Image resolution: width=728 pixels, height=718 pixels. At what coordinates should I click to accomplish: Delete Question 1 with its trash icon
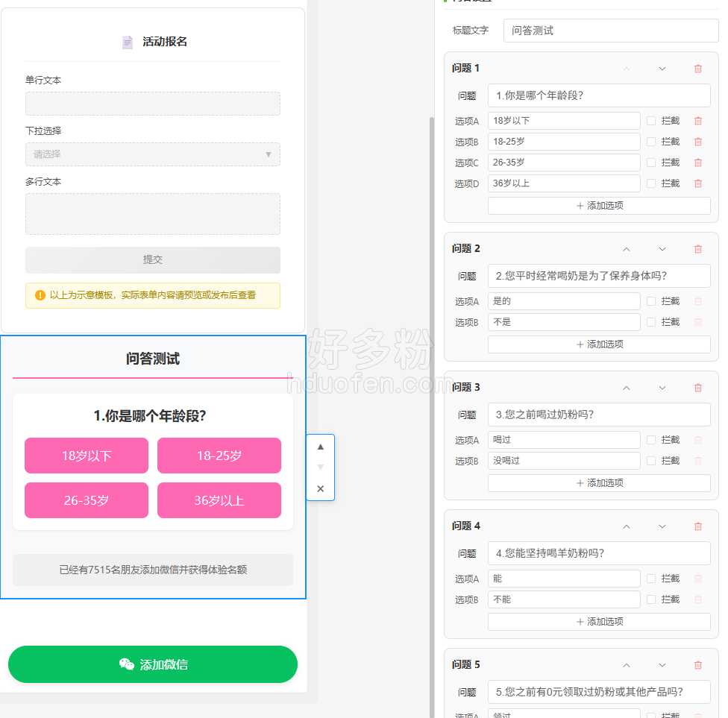tap(698, 69)
